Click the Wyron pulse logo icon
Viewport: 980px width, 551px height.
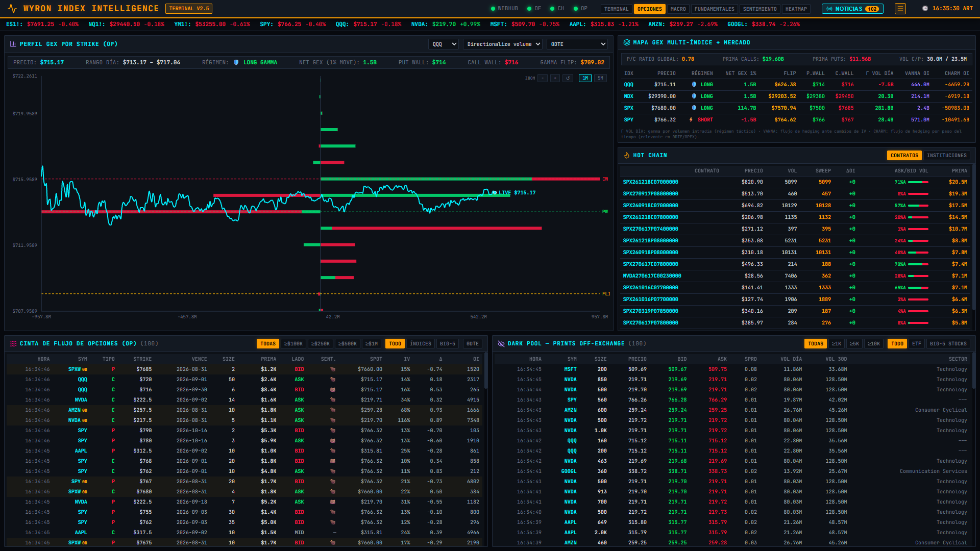[12, 9]
